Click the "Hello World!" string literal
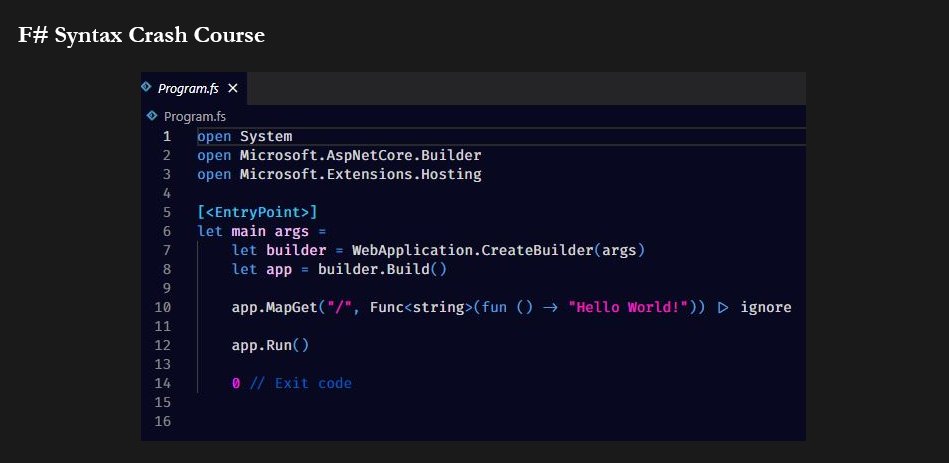 point(628,307)
